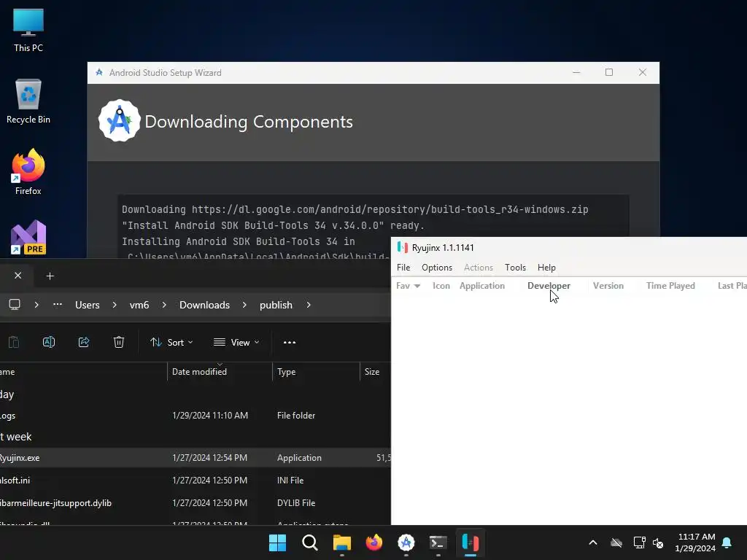Add a new File Explorer tab

(x=50, y=276)
